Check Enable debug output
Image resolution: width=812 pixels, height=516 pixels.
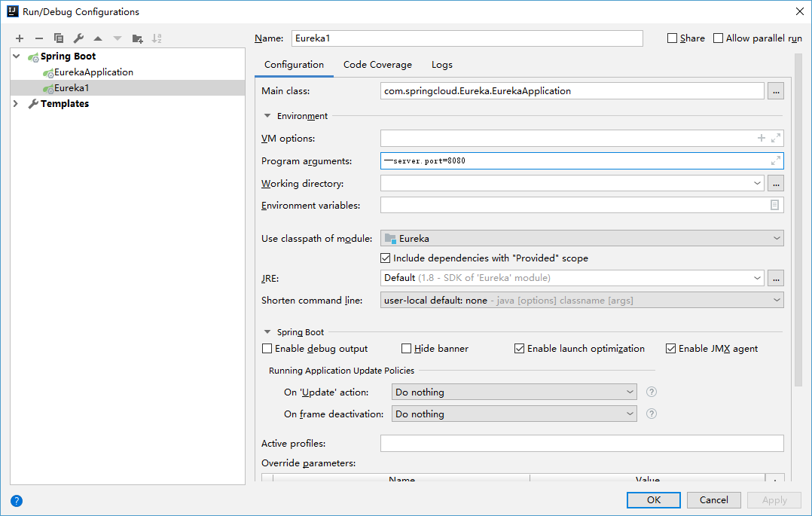tap(267, 349)
